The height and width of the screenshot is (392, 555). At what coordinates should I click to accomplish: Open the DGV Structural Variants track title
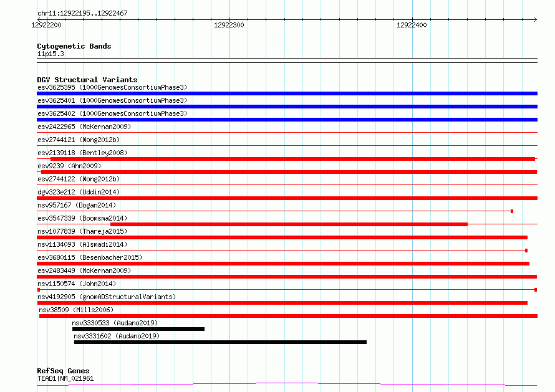[87, 80]
